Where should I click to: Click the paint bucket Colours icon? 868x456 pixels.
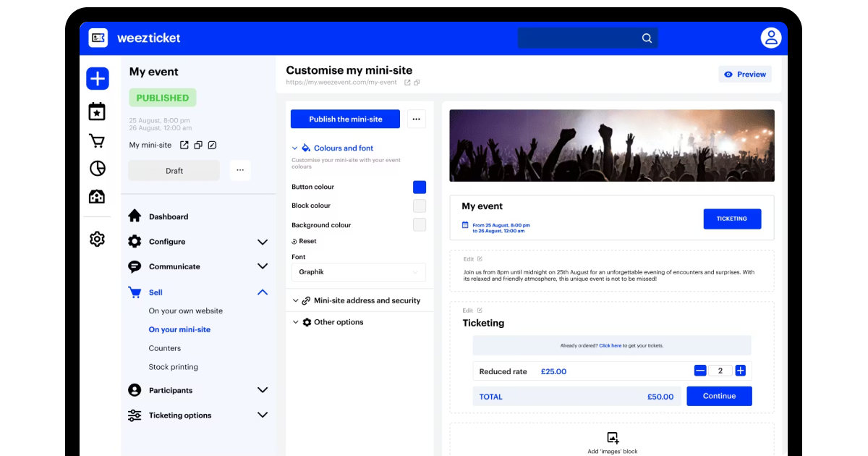tap(306, 148)
